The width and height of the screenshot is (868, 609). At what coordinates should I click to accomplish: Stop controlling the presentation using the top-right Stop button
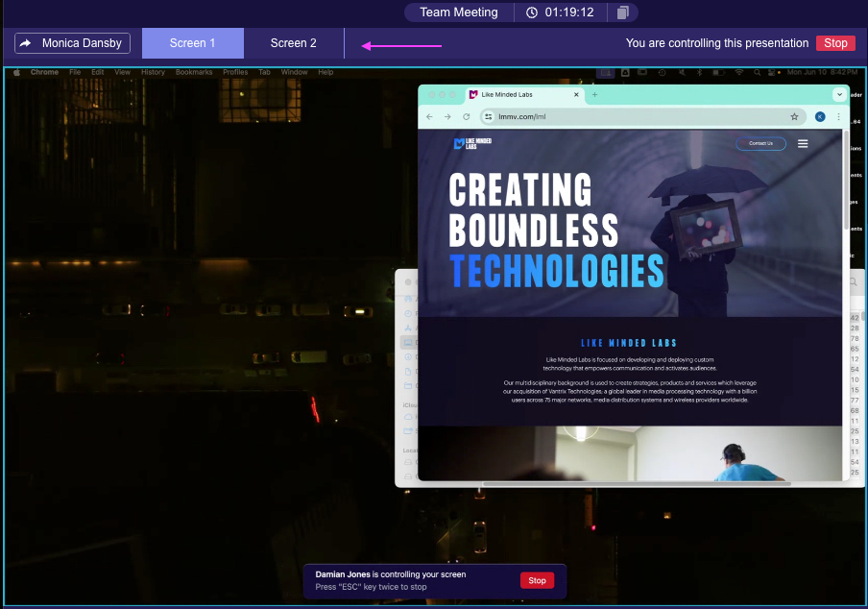pyautogui.click(x=835, y=43)
